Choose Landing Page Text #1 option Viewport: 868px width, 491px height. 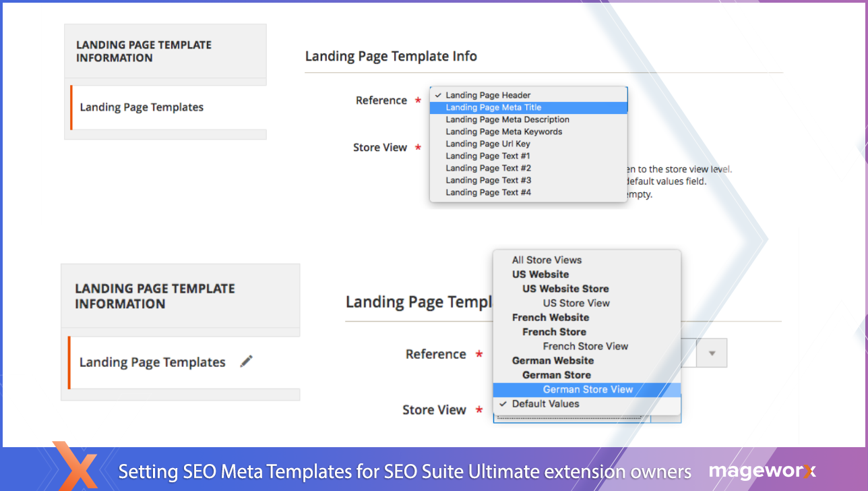click(x=488, y=156)
